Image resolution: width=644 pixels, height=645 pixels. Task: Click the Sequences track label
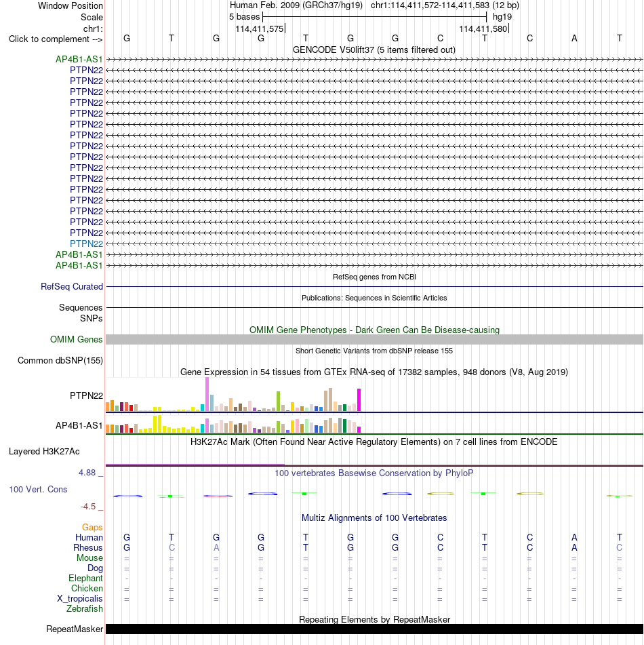click(x=81, y=307)
